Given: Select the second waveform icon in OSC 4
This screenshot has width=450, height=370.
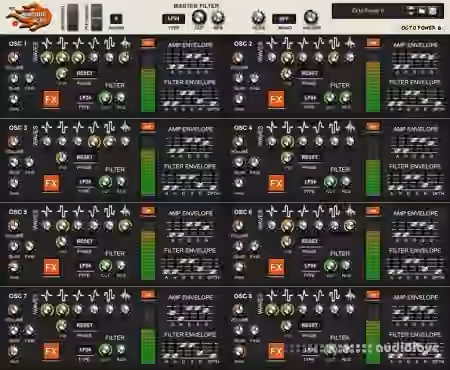Looking at the screenshot, I should [x=287, y=127].
